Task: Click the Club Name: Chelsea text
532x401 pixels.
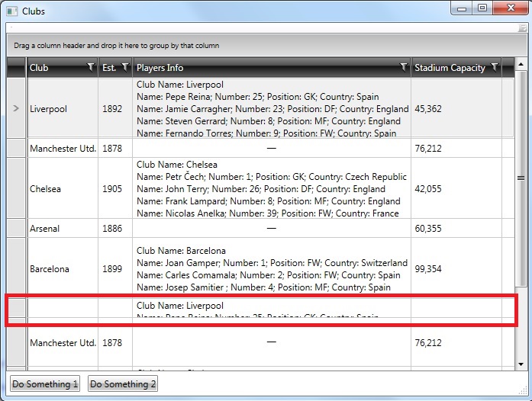Action: pyautogui.click(x=177, y=165)
